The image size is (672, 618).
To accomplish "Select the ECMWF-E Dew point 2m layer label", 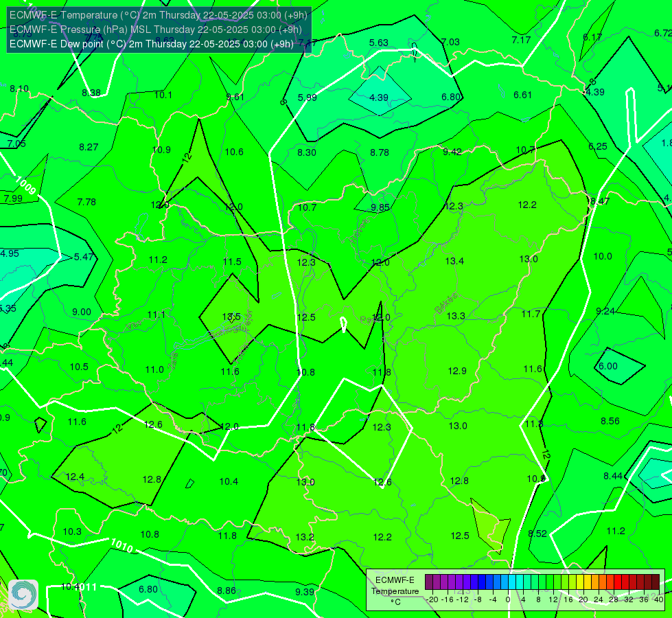I will click(x=151, y=44).
